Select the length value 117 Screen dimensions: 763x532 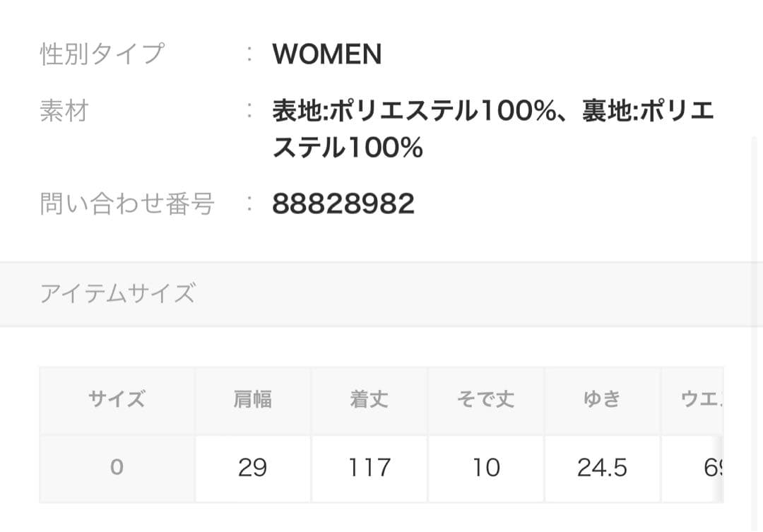[x=369, y=468]
